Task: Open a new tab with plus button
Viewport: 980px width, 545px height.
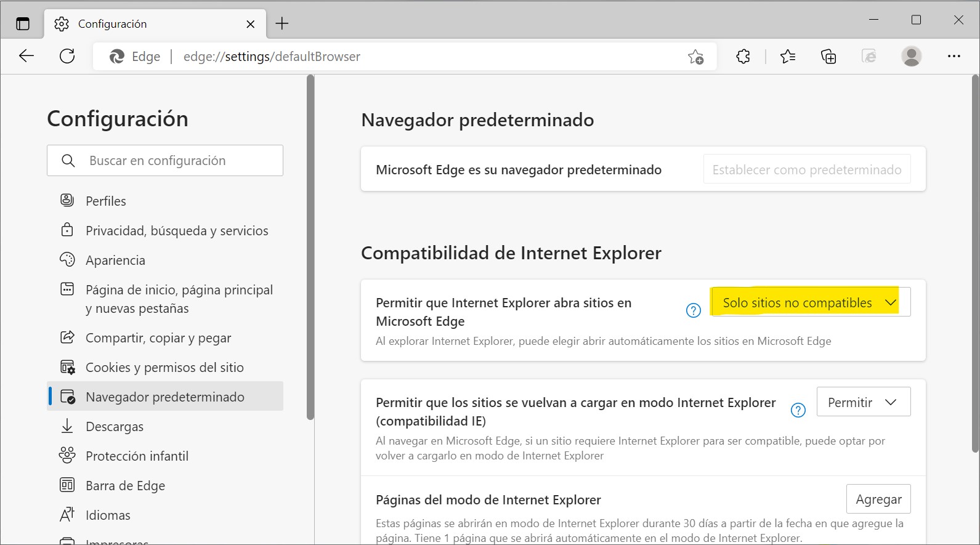Action: pos(282,24)
